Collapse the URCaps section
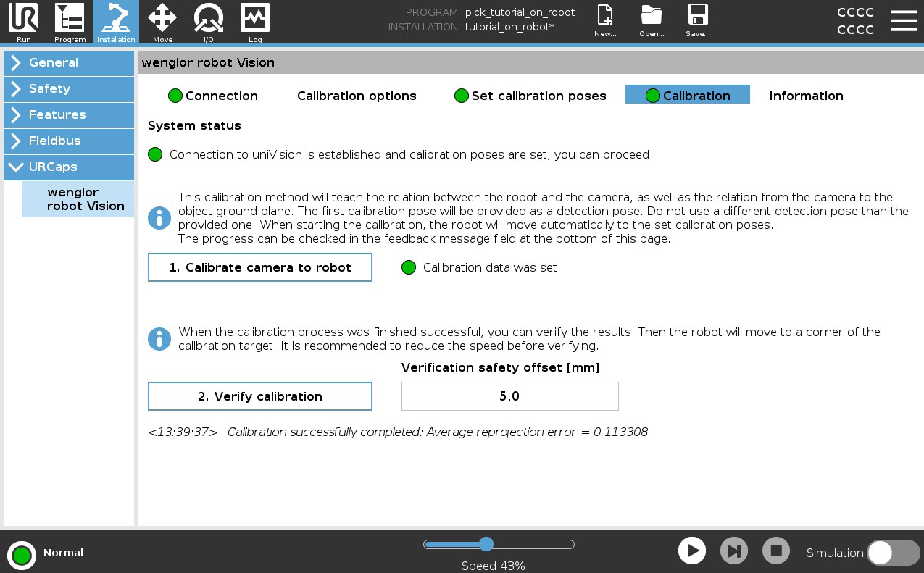Viewport: 924px width, 573px height. click(x=69, y=167)
